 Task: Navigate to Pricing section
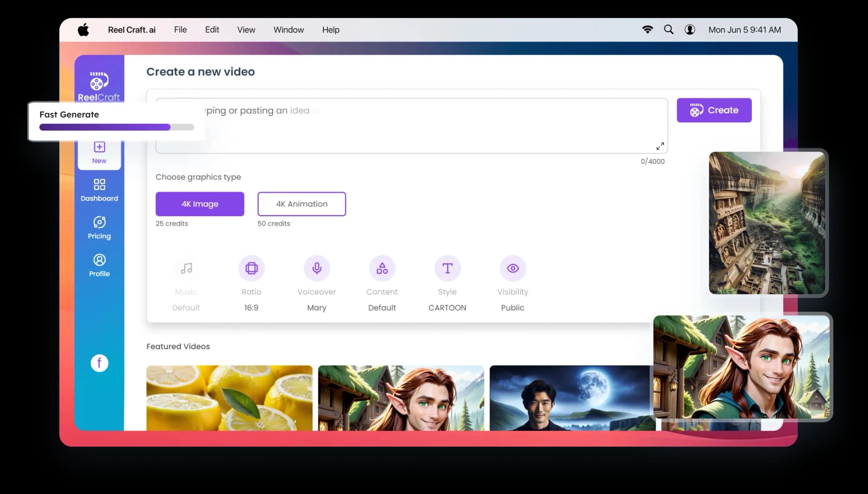[98, 228]
